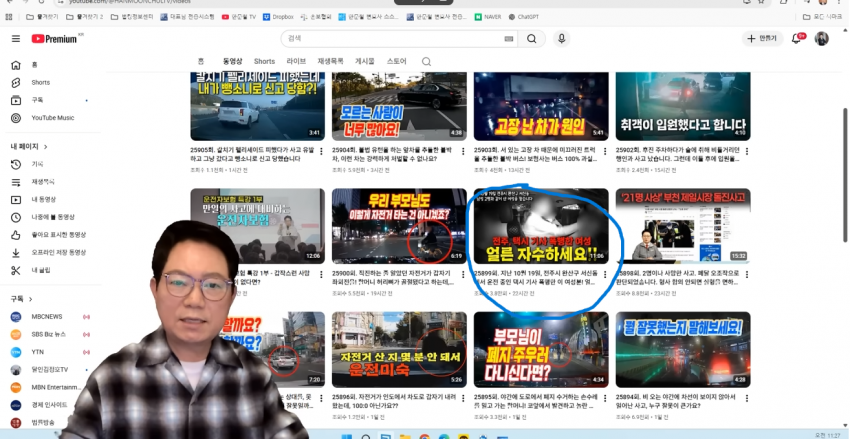The height and width of the screenshot is (439, 850).
Task: Open Shorts in the sidebar
Action: 40,82
